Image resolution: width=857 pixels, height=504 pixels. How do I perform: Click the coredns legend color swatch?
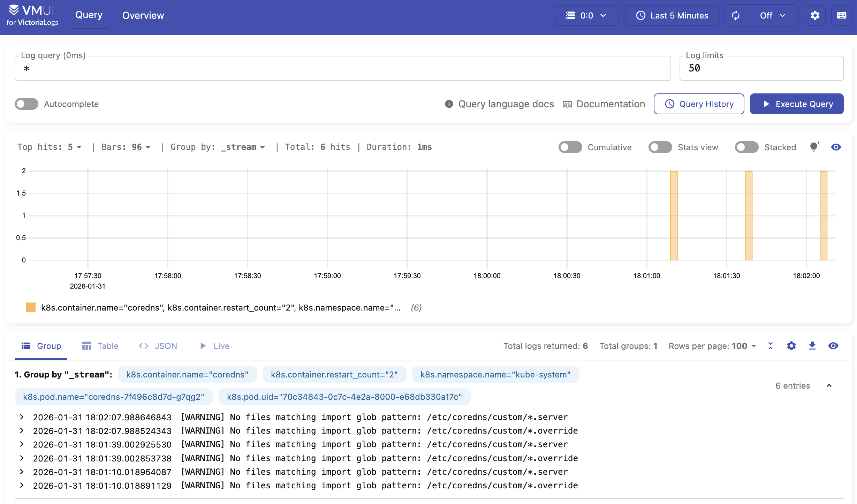(31, 307)
